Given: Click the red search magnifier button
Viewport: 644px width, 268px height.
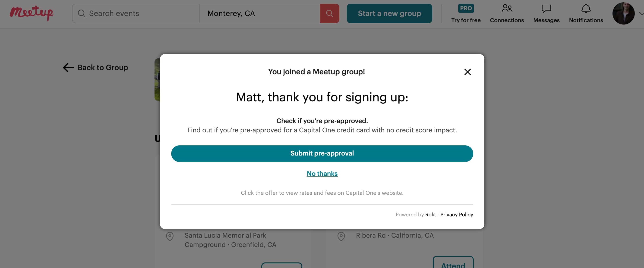Looking at the screenshot, I should click(329, 13).
